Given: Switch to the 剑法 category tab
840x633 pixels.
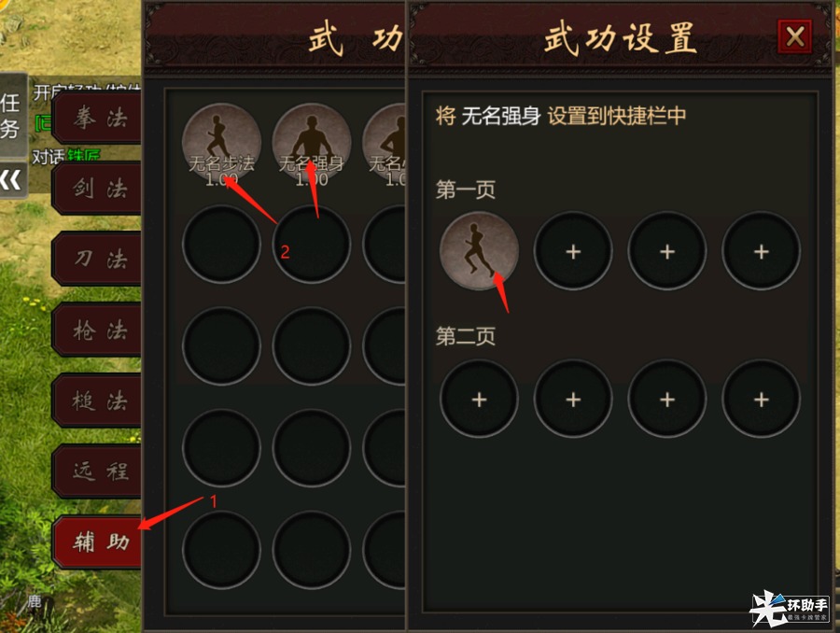Looking at the screenshot, I should [97, 189].
